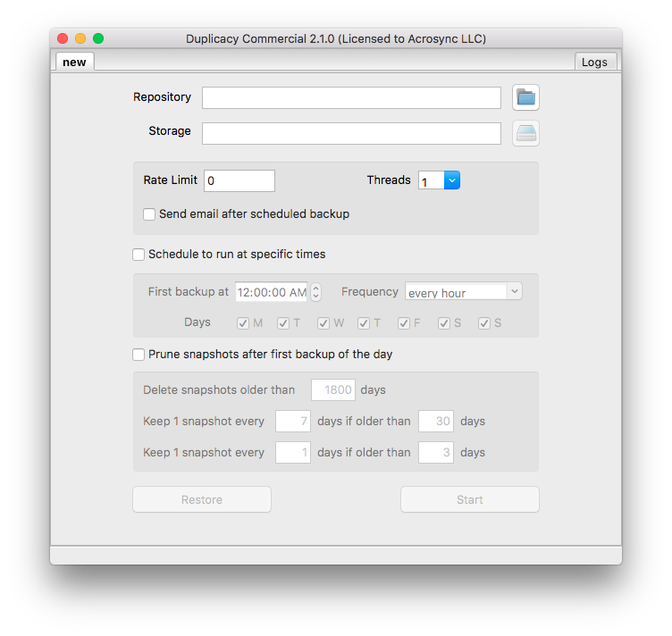The width and height of the screenshot is (672, 636).
Task: Click the Delete snapshots older than days field
Action: tap(332, 390)
